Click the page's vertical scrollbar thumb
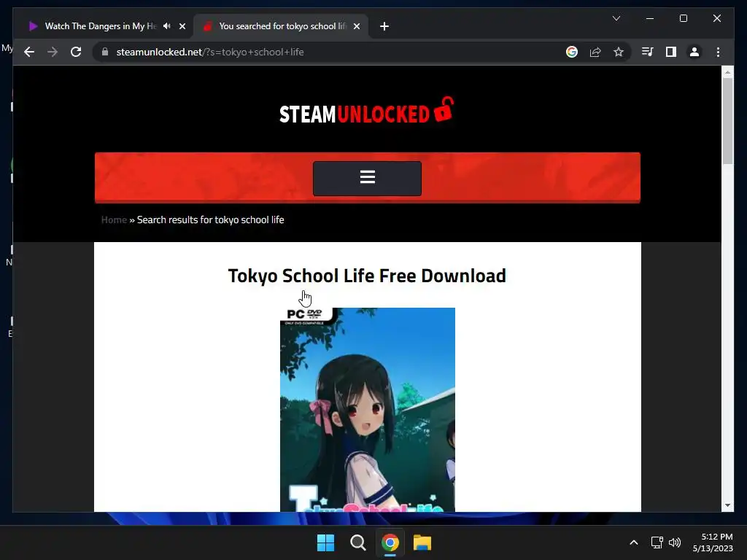 pyautogui.click(x=727, y=122)
